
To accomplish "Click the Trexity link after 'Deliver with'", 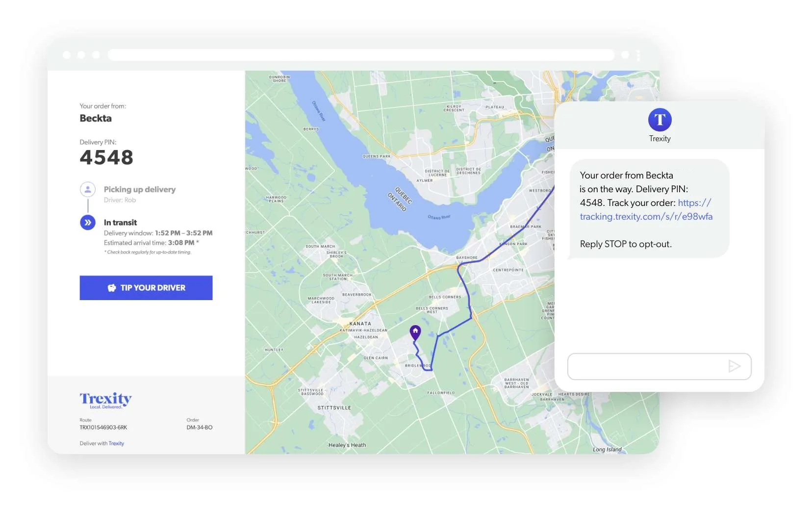I will click(117, 443).
